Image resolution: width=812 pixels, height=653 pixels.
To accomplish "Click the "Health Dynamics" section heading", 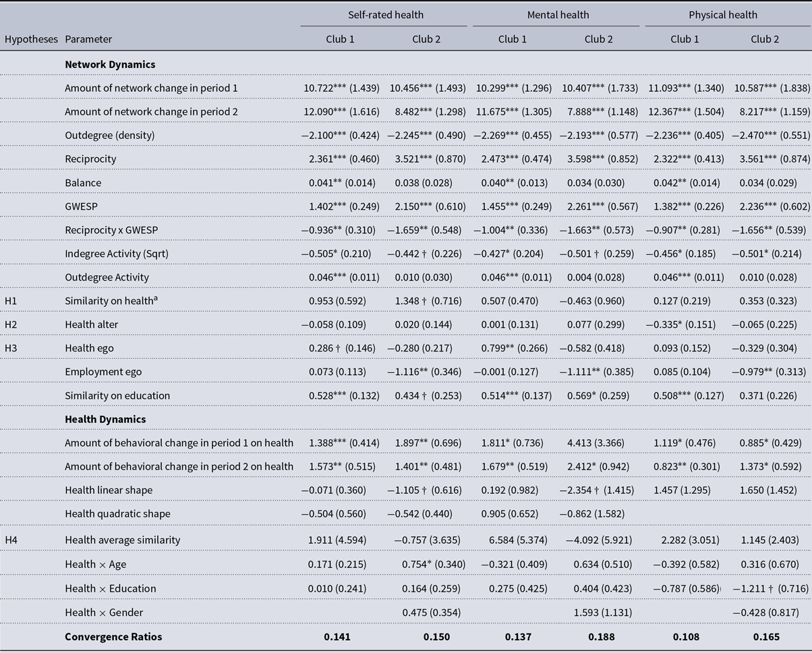I will 105,419.
